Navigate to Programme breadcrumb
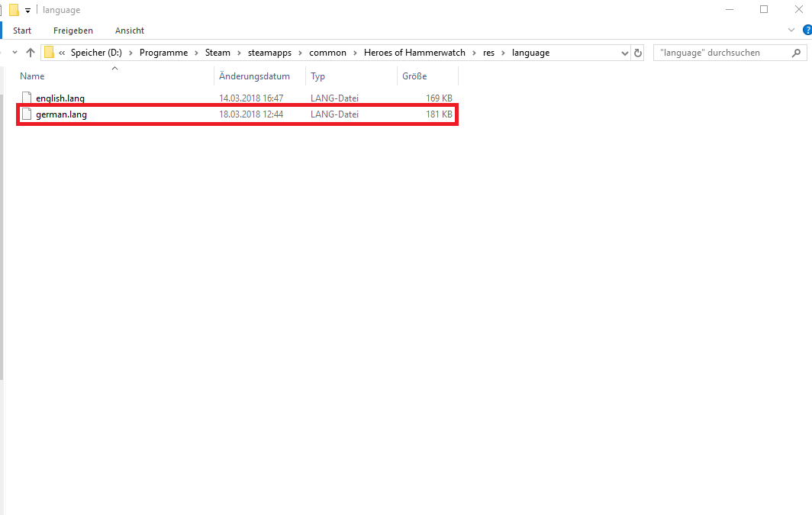812x515 pixels. coord(163,53)
